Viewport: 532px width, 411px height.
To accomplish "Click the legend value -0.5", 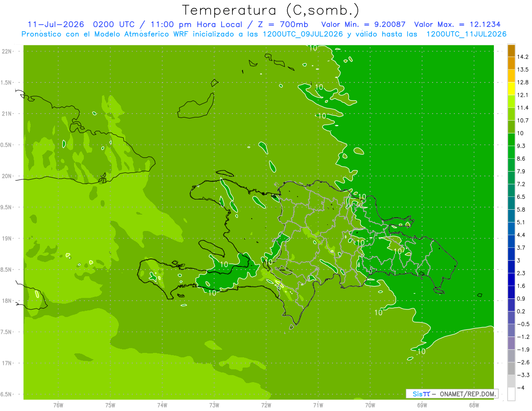I will coord(523,324).
